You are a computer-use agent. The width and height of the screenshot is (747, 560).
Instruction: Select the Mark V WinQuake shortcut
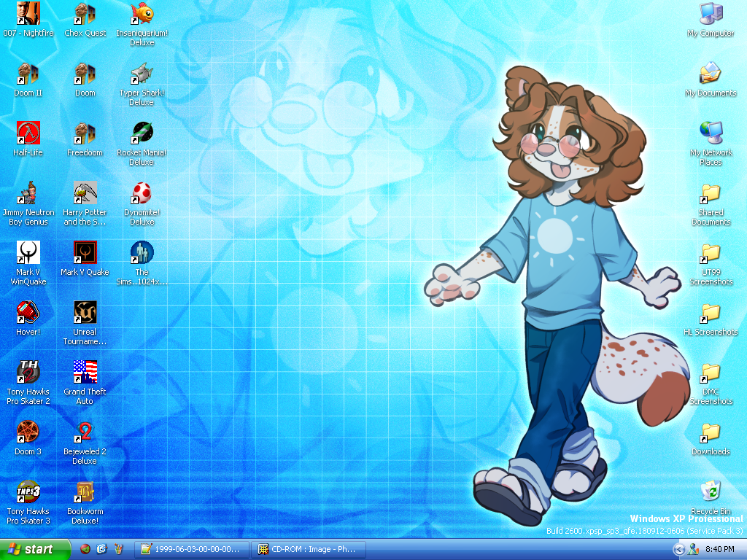coord(28,253)
